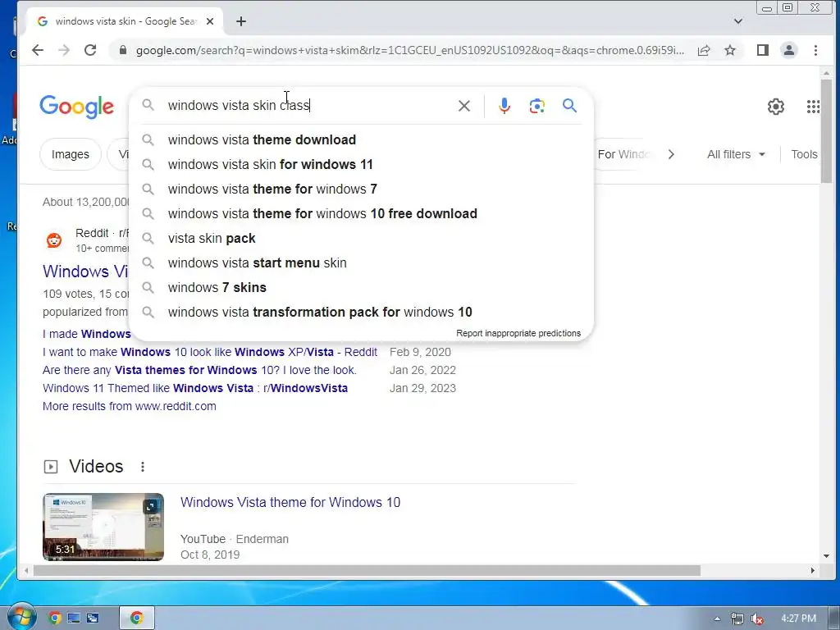Go to Google homepage via logo
Image resolution: width=840 pixels, height=630 pixels.
click(76, 107)
